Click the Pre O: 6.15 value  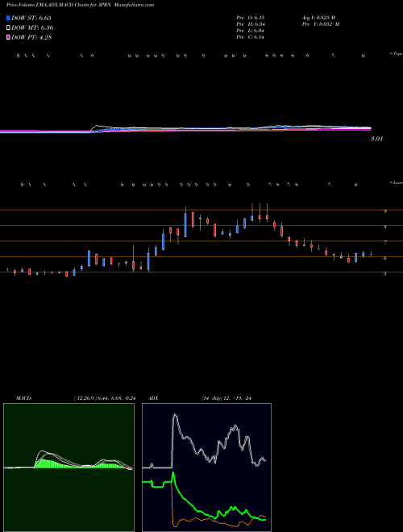click(x=251, y=17)
